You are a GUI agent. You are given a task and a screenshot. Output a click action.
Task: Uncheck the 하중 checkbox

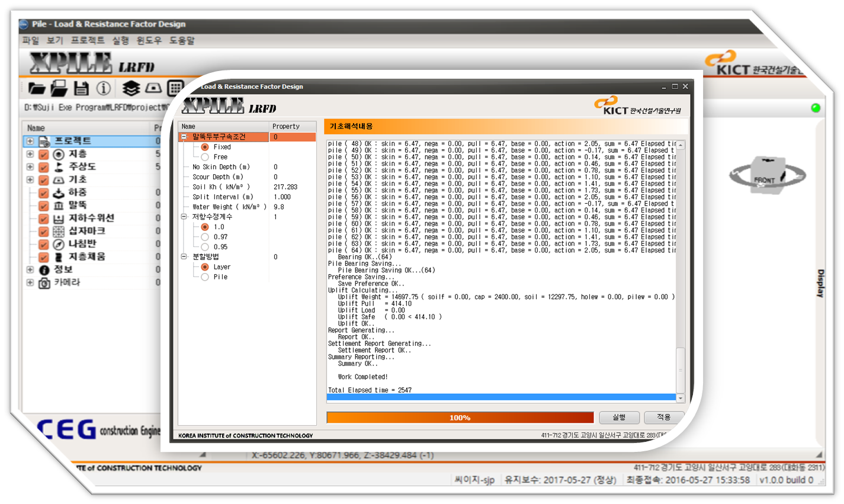tap(43, 193)
